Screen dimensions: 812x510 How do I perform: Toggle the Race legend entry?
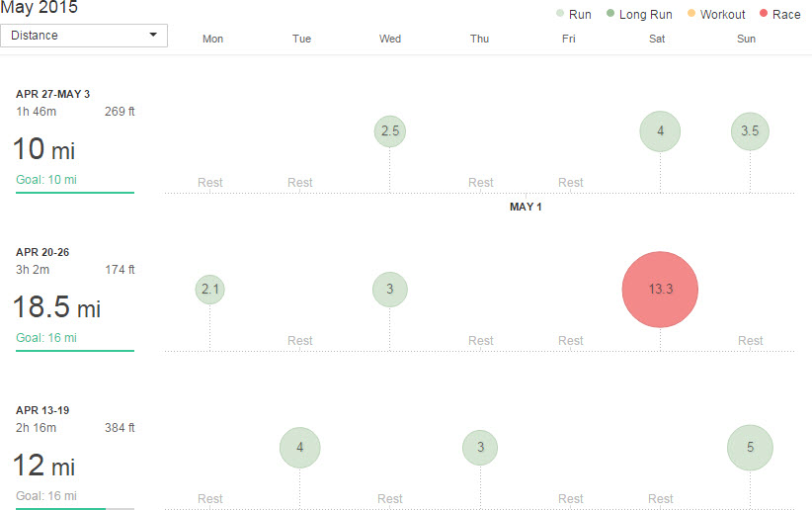pyautogui.click(x=780, y=15)
